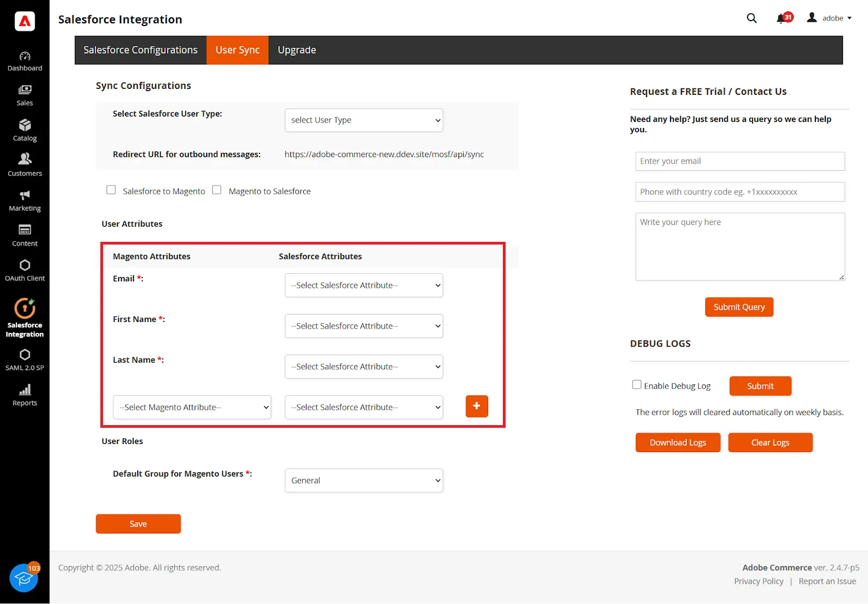Click the Clear Logs button
The height and width of the screenshot is (604, 868).
point(770,442)
